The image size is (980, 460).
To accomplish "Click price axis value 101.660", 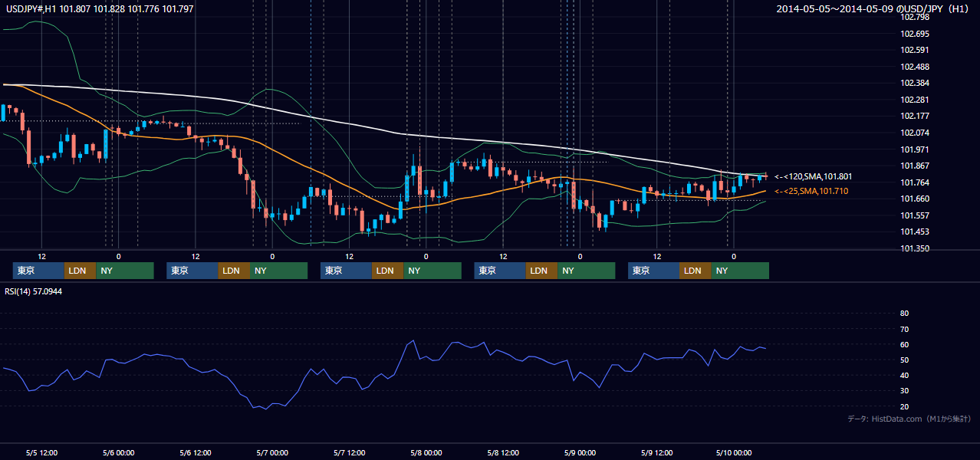I will coord(916,199).
